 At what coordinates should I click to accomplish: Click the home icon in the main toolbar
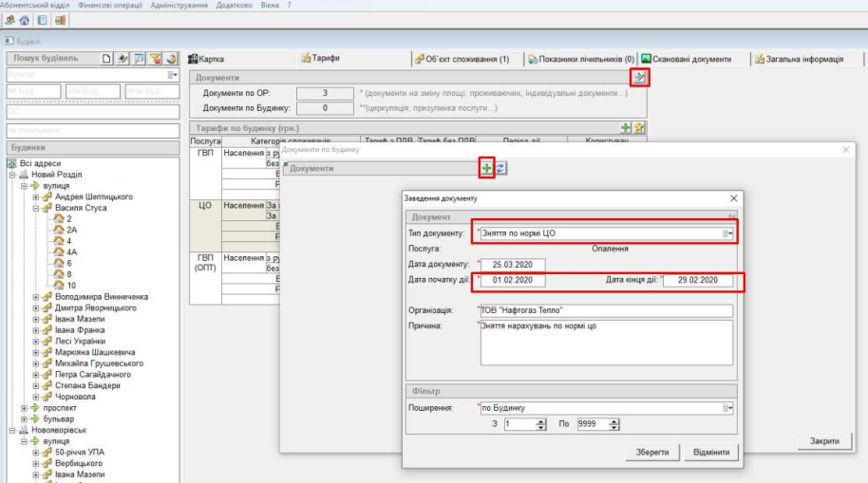pos(26,20)
